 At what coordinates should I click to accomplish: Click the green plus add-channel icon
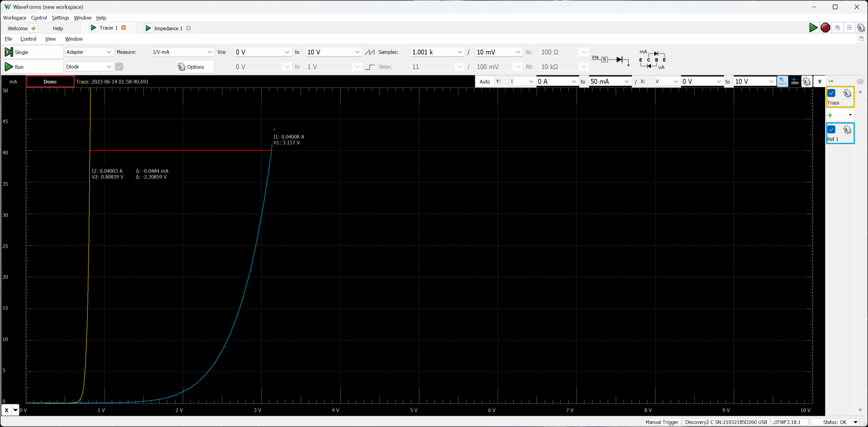pos(830,115)
